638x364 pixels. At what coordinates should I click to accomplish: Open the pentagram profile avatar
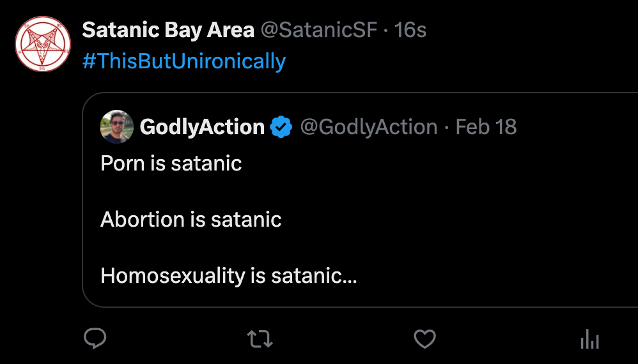[42, 43]
